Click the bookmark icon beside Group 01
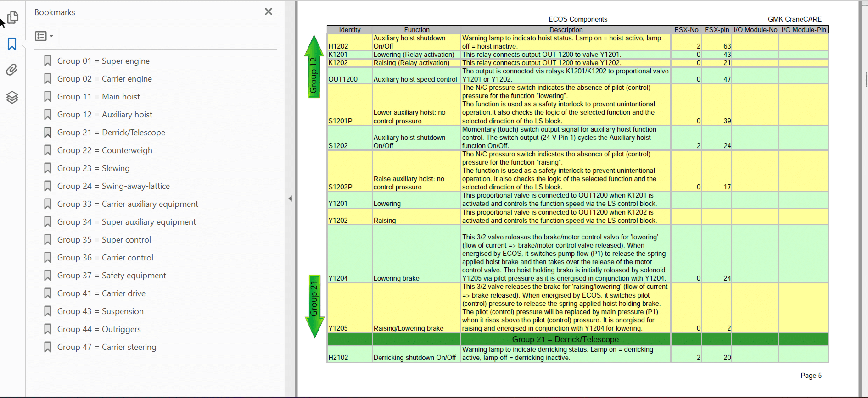This screenshot has height=398, width=868. pos(47,61)
